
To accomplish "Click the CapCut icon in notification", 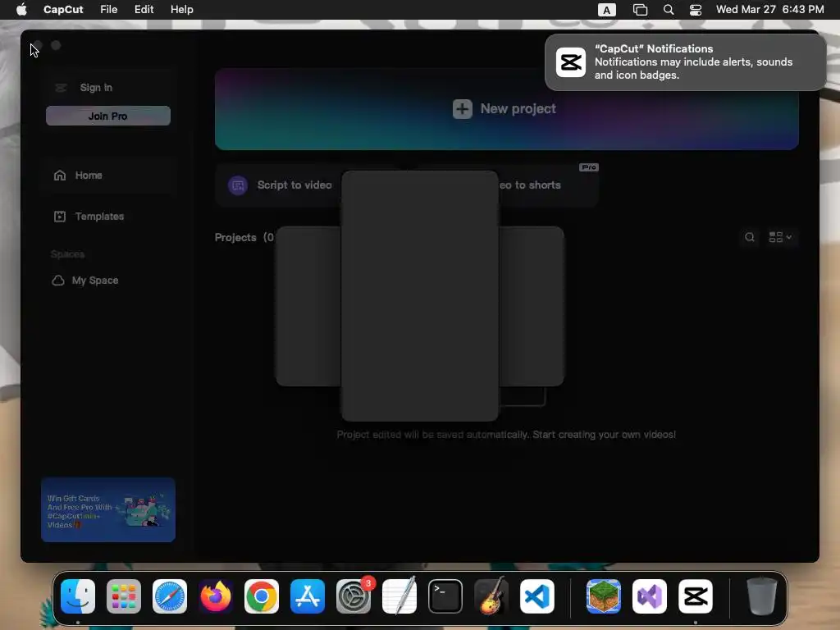I will 571,62.
